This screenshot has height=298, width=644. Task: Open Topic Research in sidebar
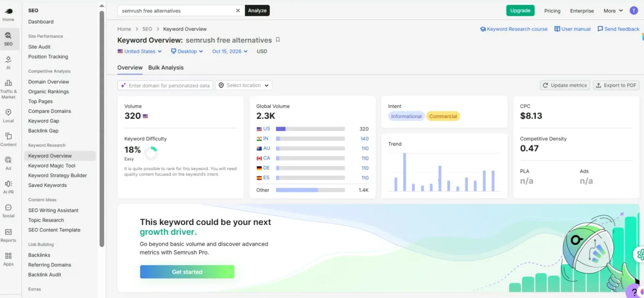tap(46, 220)
